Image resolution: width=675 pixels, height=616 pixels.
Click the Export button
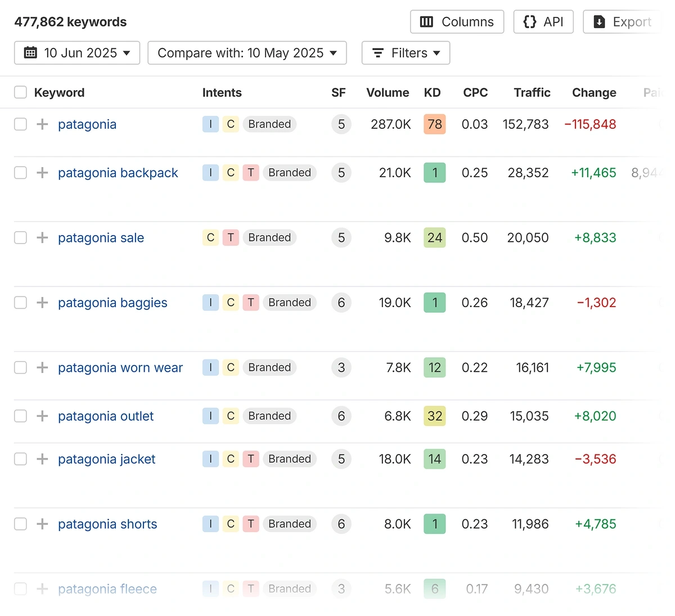point(623,22)
